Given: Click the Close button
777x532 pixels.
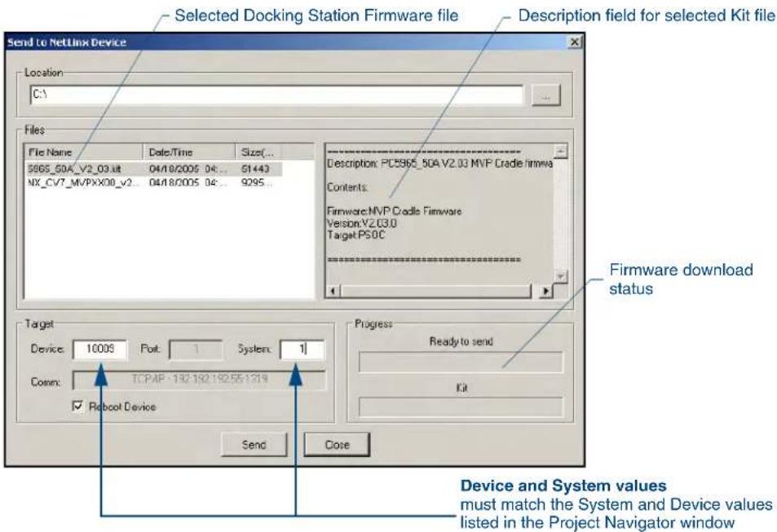Looking at the screenshot, I should pyautogui.click(x=337, y=445).
